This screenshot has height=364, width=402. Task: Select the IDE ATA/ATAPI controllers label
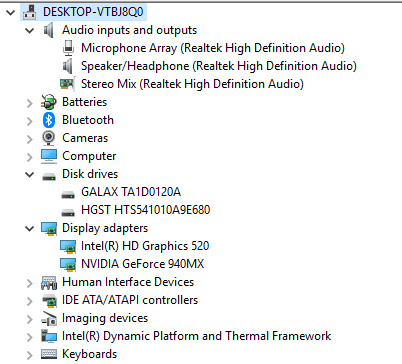point(130,300)
